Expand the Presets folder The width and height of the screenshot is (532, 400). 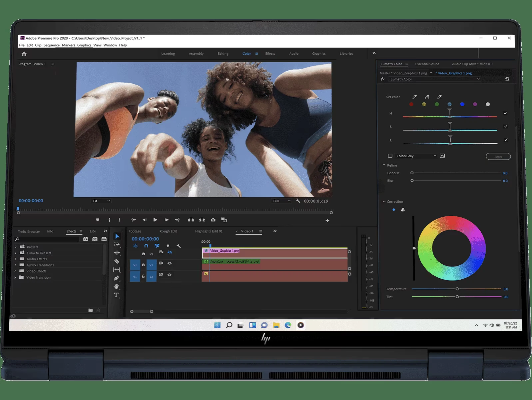coord(16,247)
